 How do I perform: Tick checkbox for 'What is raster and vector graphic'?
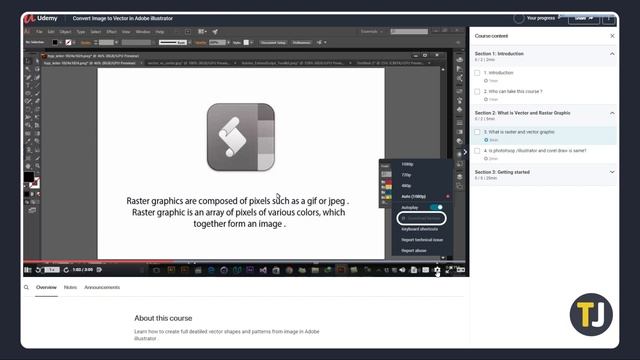pyautogui.click(x=477, y=132)
